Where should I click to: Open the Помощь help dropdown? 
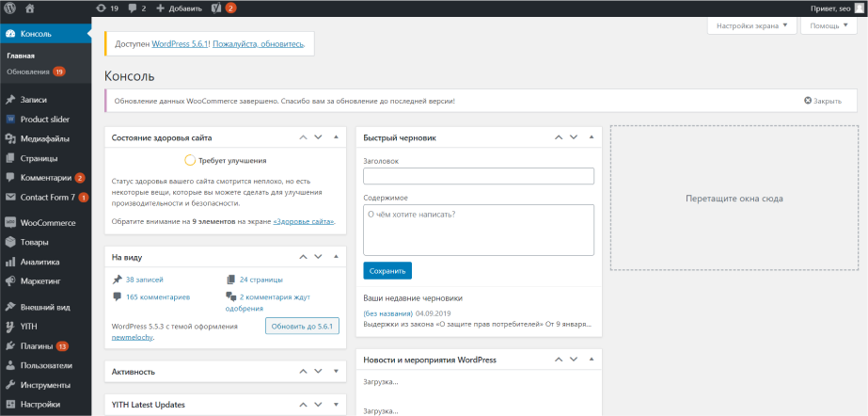click(829, 25)
